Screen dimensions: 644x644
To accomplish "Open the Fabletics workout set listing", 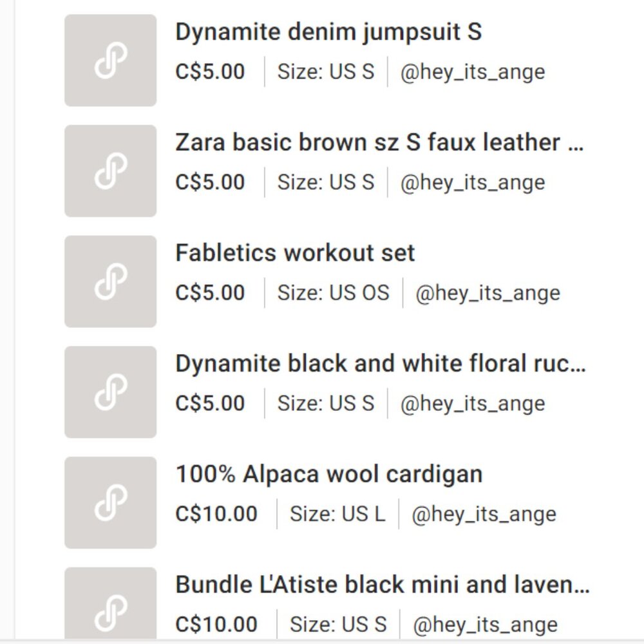I will 295,252.
